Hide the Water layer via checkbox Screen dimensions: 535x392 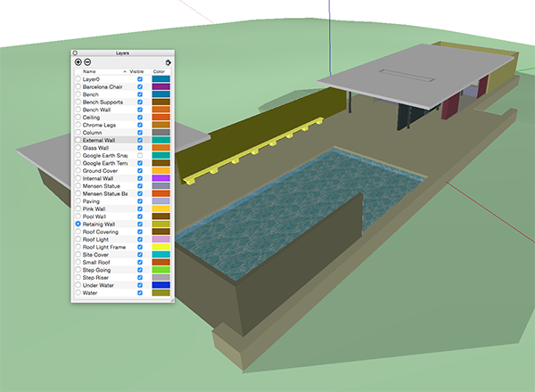tap(140, 292)
